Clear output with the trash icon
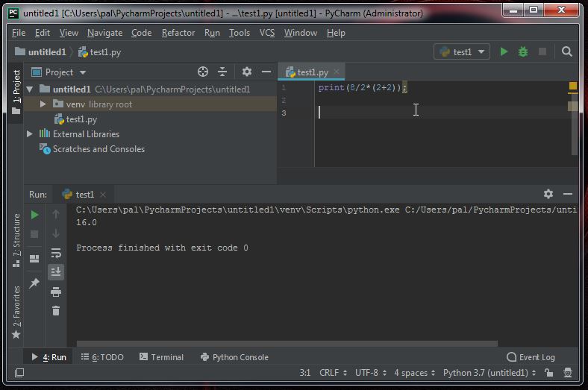 click(56, 310)
